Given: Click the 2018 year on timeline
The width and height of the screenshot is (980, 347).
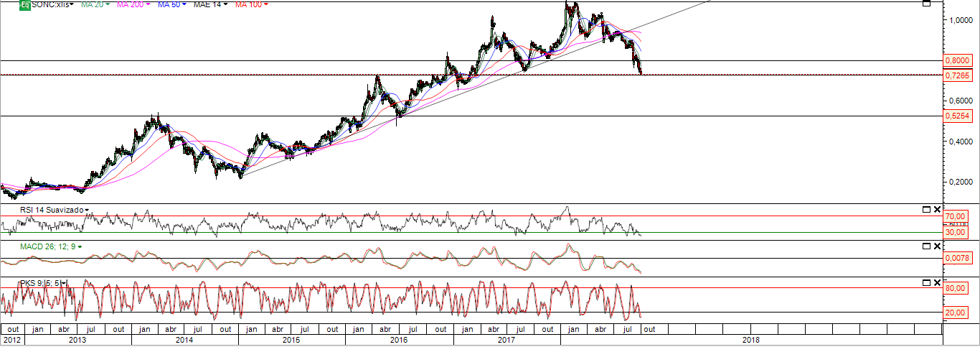Looking at the screenshot, I should coord(750,340).
